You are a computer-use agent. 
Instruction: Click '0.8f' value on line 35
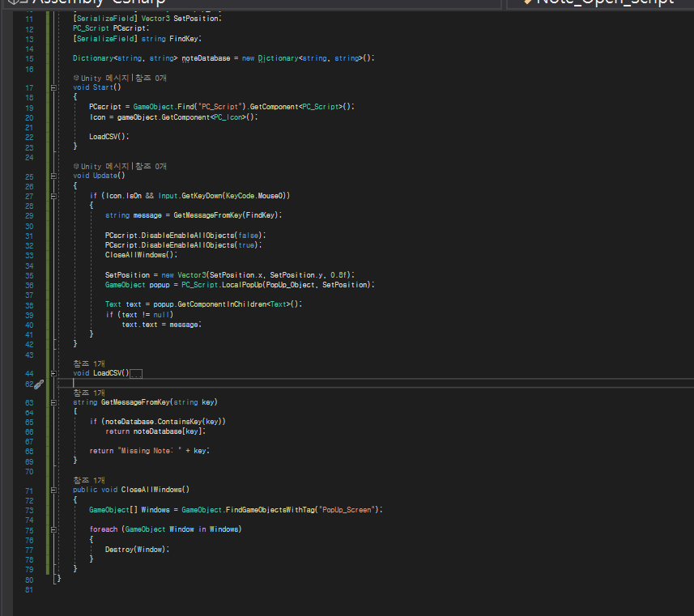(x=340, y=275)
